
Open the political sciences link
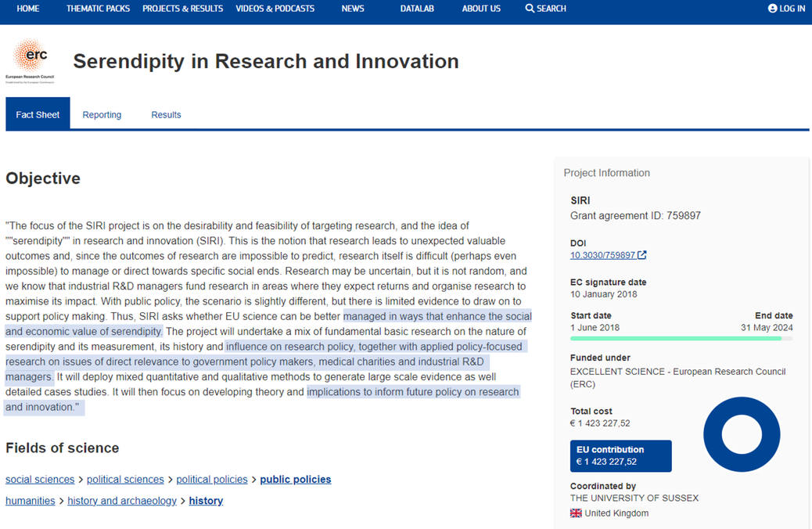[x=125, y=479]
